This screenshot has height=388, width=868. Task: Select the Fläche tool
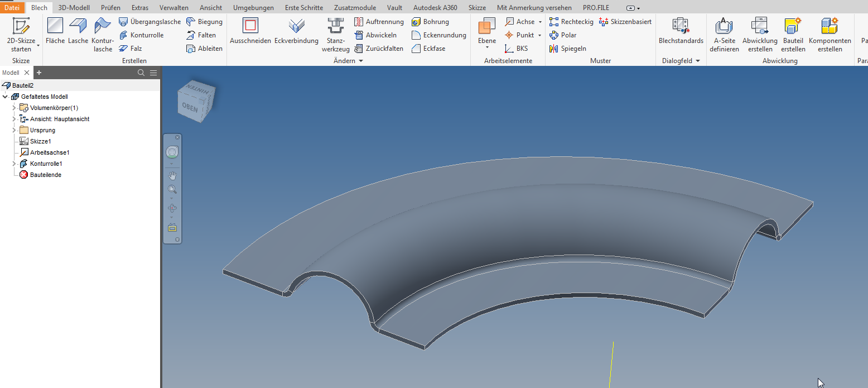pyautogui.click(x=54, y=31)
